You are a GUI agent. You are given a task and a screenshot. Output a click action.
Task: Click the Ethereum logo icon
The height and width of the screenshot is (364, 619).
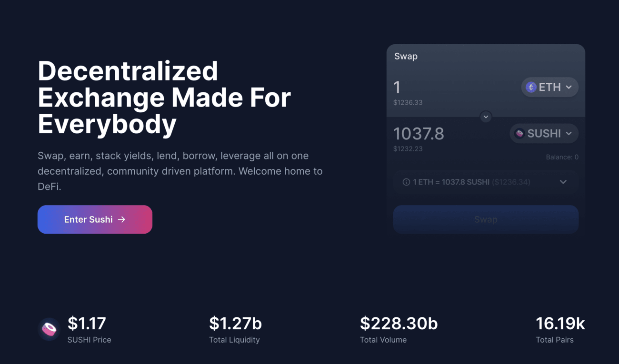pyautogui.click(x=531, y=87)
